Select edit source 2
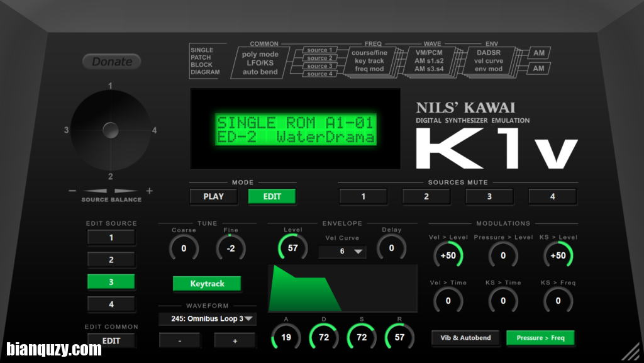Screen dimensions: 644x363 pyautogui.click(x=111, y=260)
